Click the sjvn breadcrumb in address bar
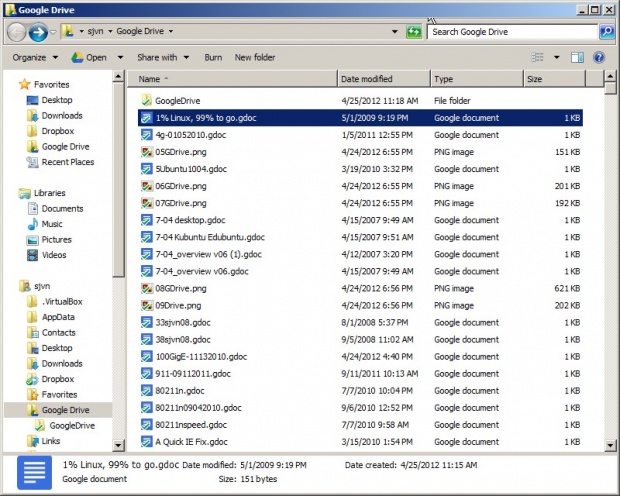This screenshot has width=620, height=496. click(95, 31)
